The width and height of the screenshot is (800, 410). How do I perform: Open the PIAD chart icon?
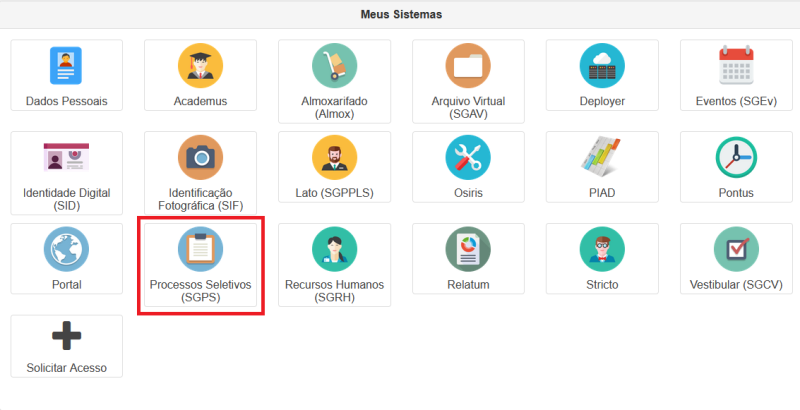[602, 158]
